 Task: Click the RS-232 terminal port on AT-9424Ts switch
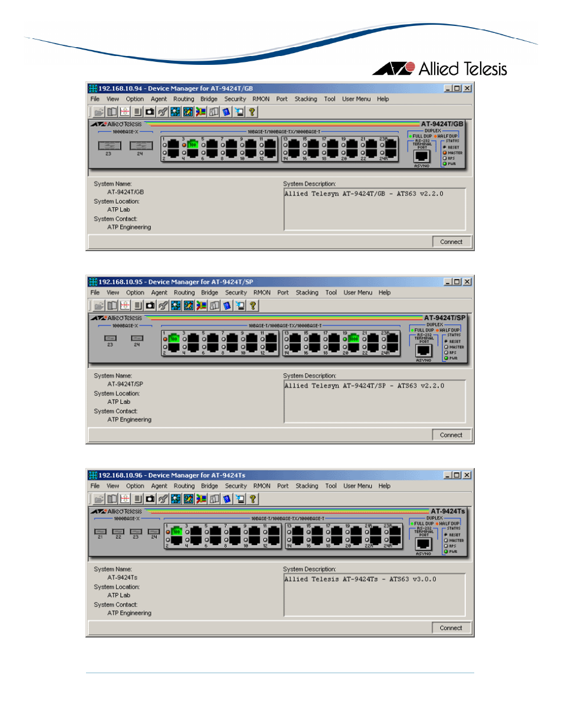point(424,544)
